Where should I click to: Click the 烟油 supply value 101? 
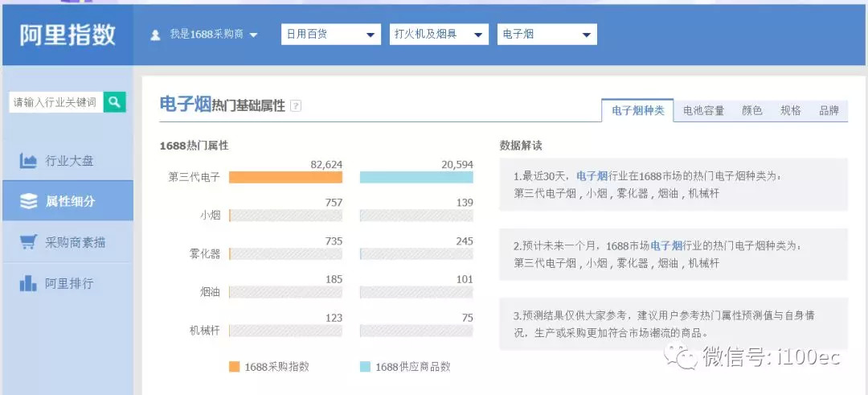tap(465, 279)
